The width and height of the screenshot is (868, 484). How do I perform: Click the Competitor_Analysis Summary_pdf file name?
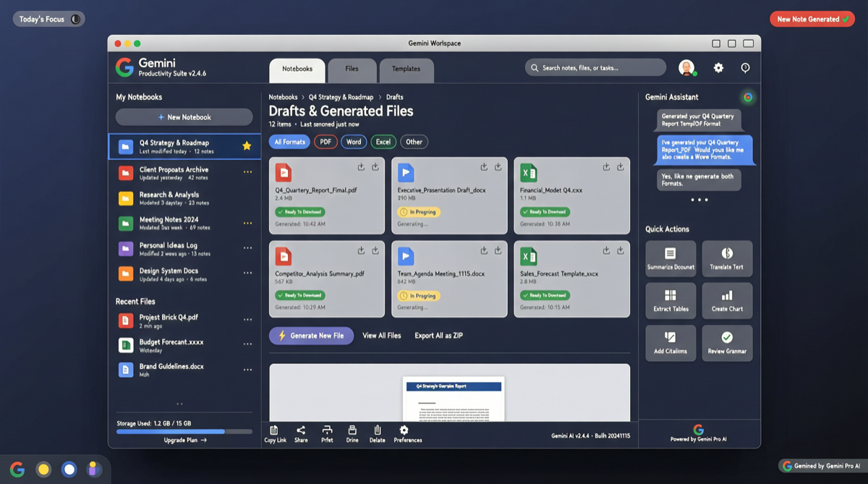tap(320, 274)
